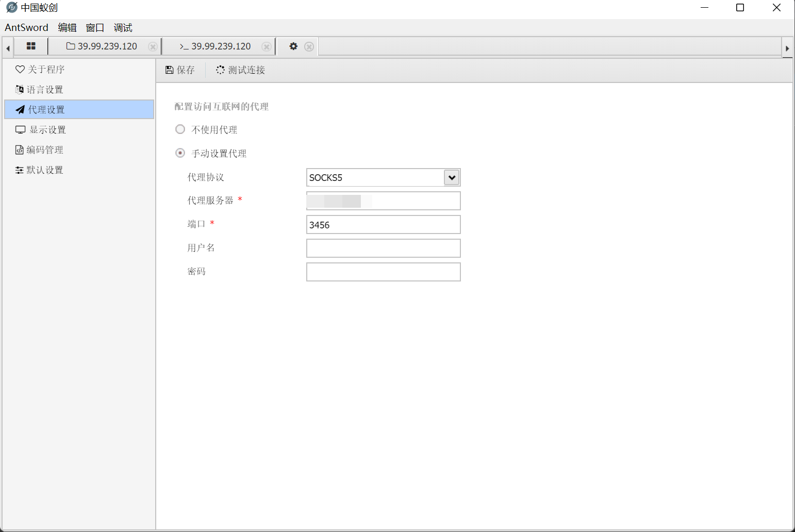Open the AntSword menu
This screenshot has width=795, height=532.
pos(26,28)
